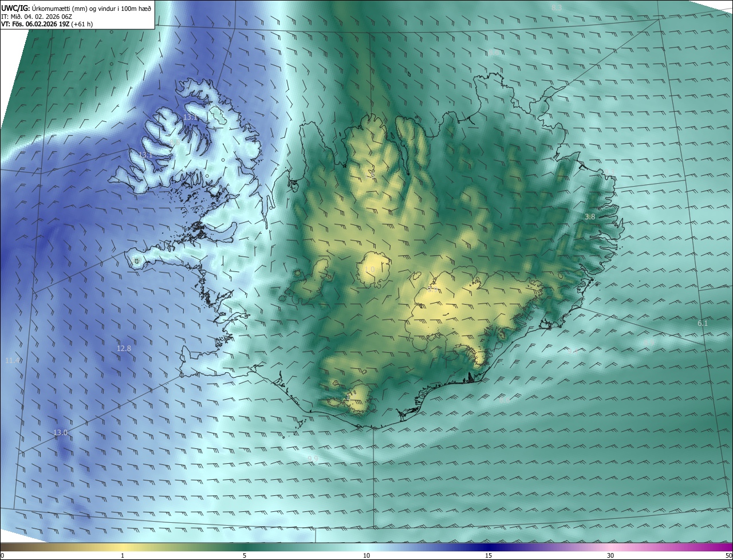Click the color bar tick labeled 30
This screenshot has width=733, height=560.
point(610,555)
